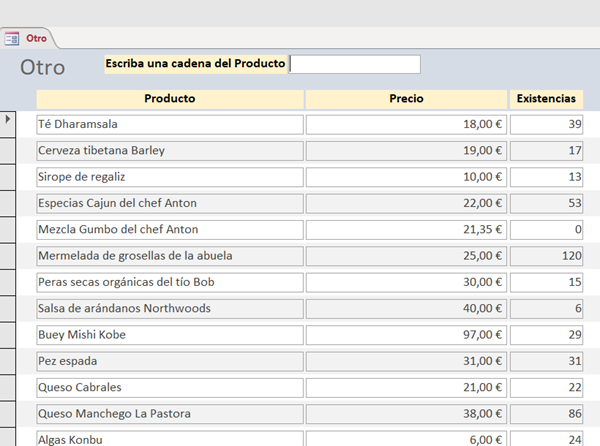Select the row selector for Salsa de arándanos
This screenshot has height=446, width=600.
[9, 308]
